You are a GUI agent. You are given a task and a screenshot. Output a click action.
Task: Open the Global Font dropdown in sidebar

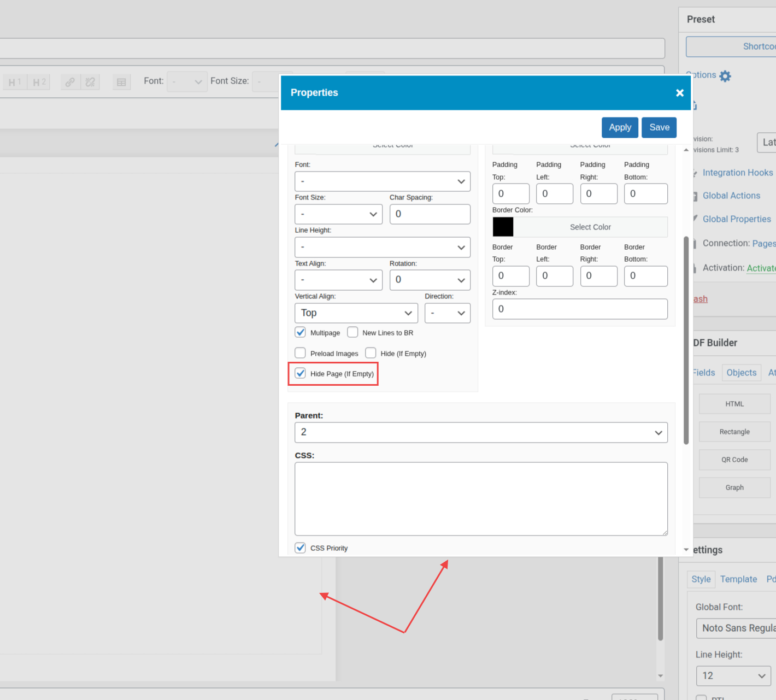coord(736,628)
